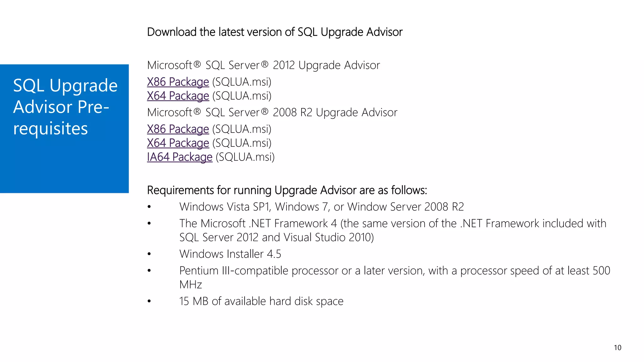This screenshot has height=362, width=644.
Task: Click the word 'MHz' in the processor bullet
Action: click(191, 285)
